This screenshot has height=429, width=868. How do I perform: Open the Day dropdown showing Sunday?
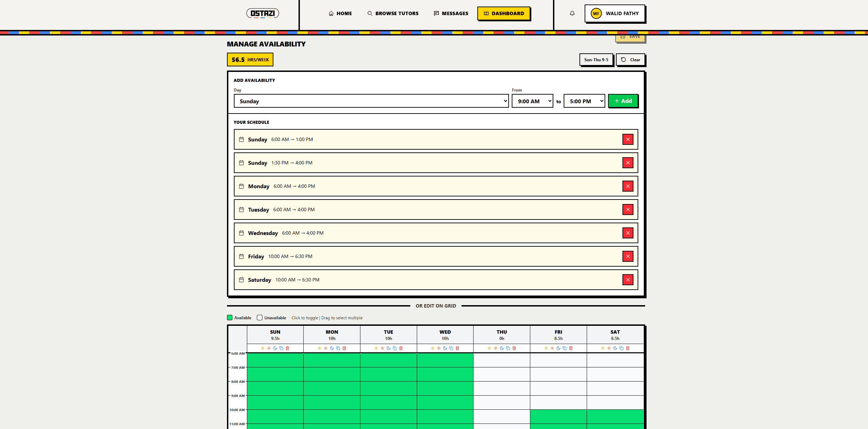[371, 101]
